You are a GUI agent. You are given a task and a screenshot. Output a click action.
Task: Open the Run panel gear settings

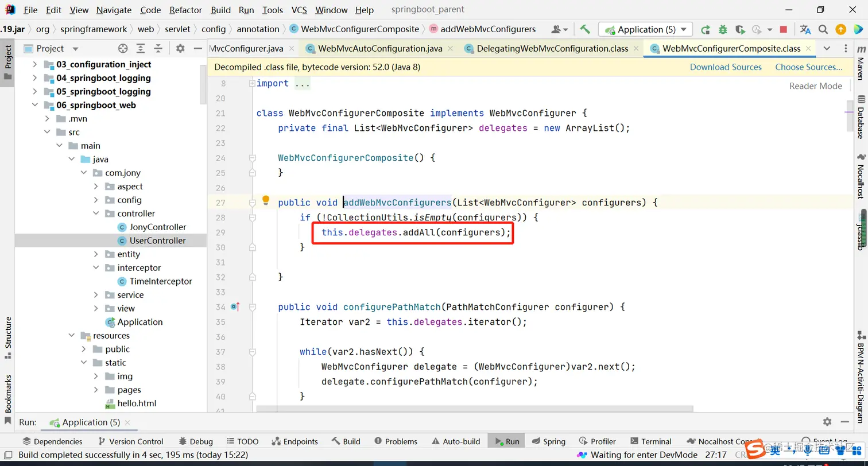(827, 422)
